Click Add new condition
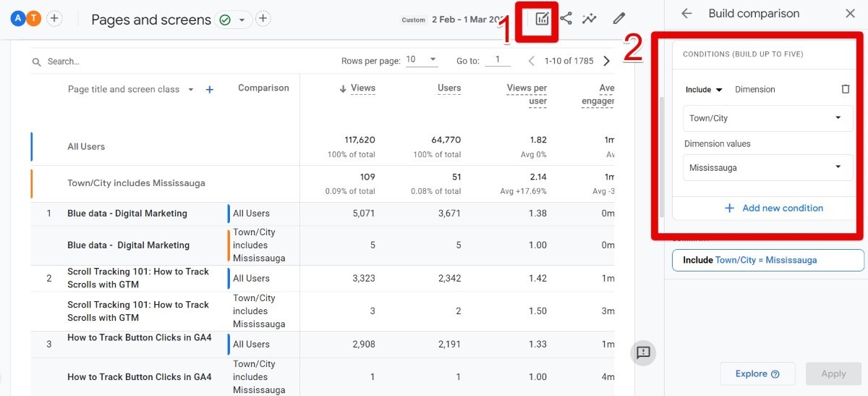Viewport: 868px width, 396px height. coord(774,208)
